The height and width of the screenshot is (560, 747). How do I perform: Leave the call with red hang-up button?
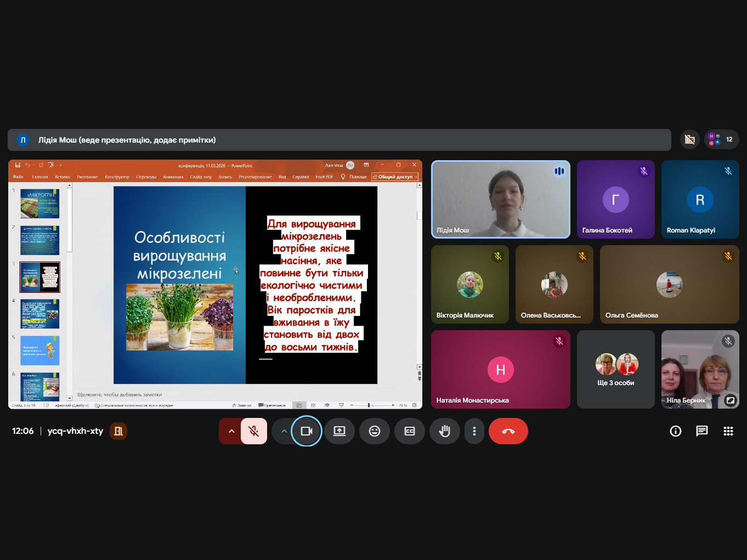(508, 431)
